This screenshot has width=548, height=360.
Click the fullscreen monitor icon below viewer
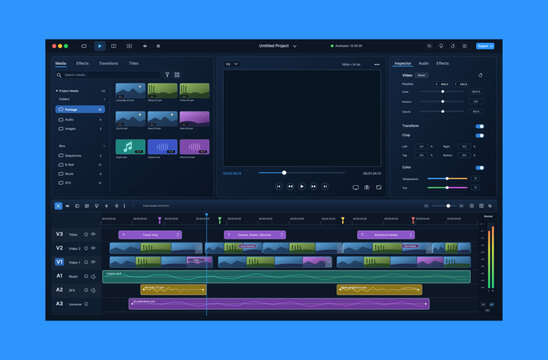click(x=355, y=187)
